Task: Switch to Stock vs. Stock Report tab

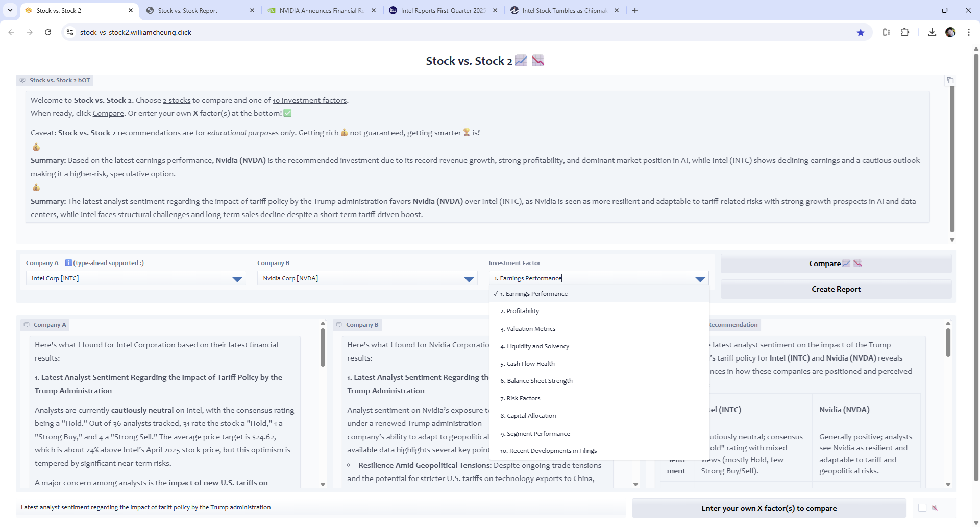Action: pos(200,10)
